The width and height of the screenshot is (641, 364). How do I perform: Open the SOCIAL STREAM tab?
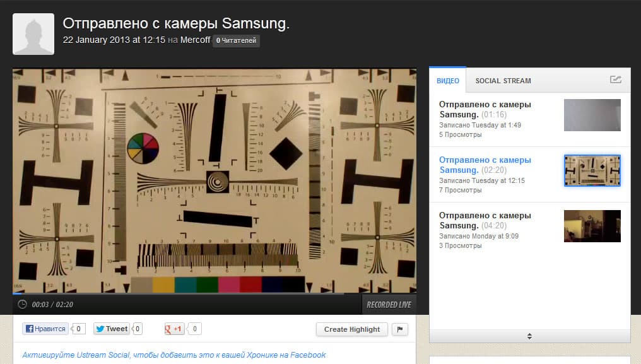click(503, 81)
